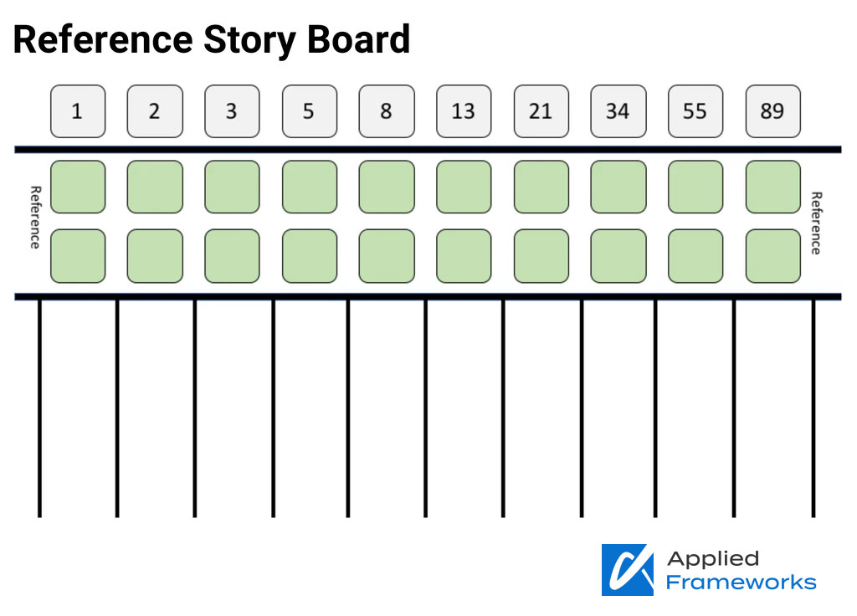Click the top green reference card under 1

click(78, 187)
